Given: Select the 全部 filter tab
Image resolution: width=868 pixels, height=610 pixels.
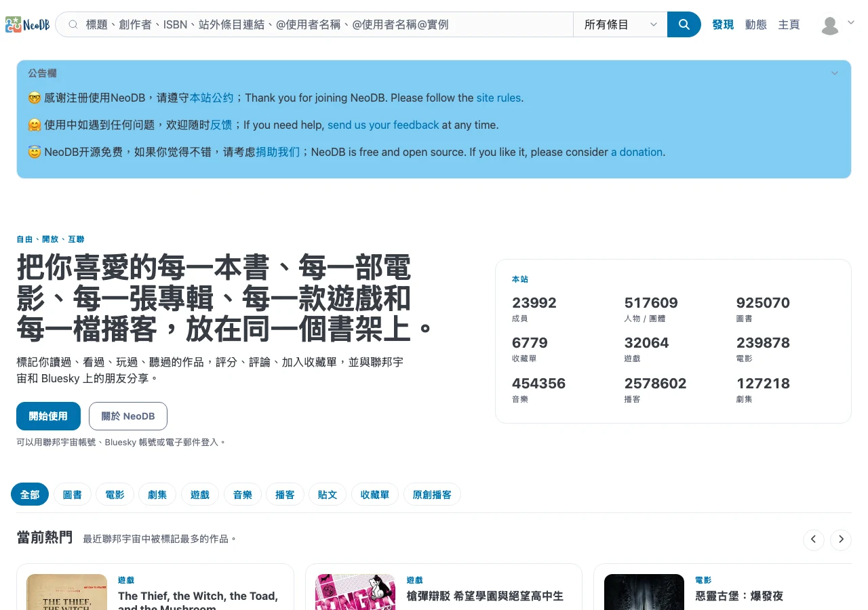Looking at the screenshot, I should 30,495.
